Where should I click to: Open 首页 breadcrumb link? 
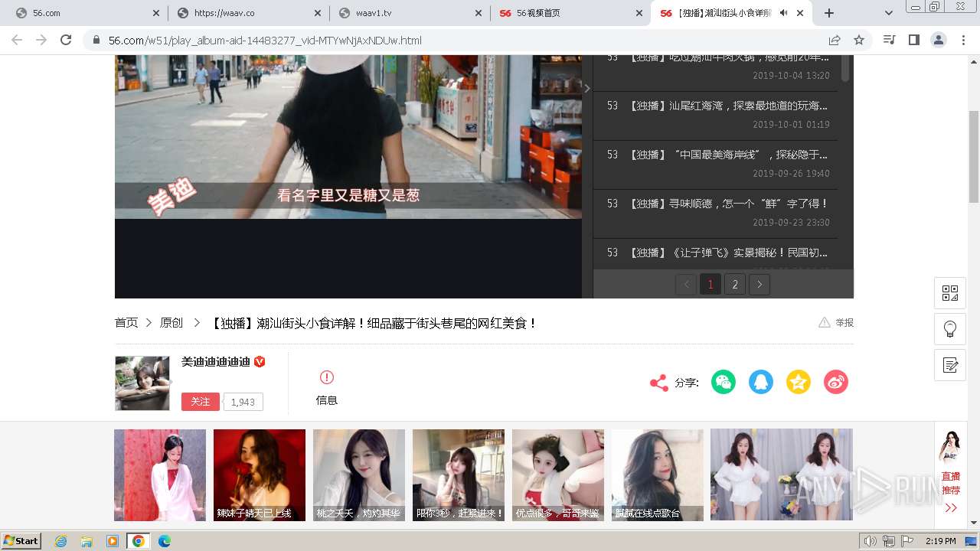click(126, 323)
